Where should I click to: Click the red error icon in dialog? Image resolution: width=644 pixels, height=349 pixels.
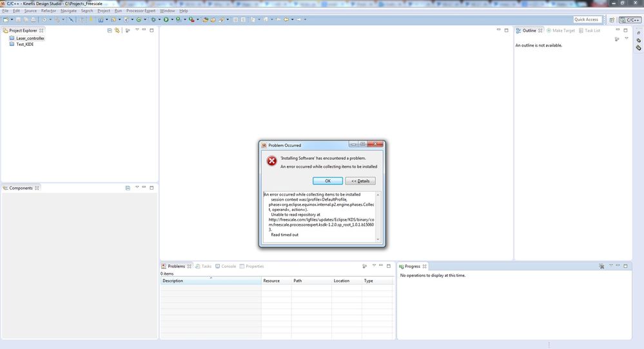point(271,161)
